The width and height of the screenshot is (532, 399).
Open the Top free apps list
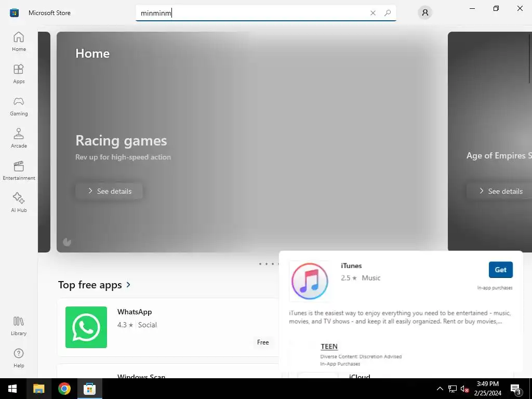[90, 285]
